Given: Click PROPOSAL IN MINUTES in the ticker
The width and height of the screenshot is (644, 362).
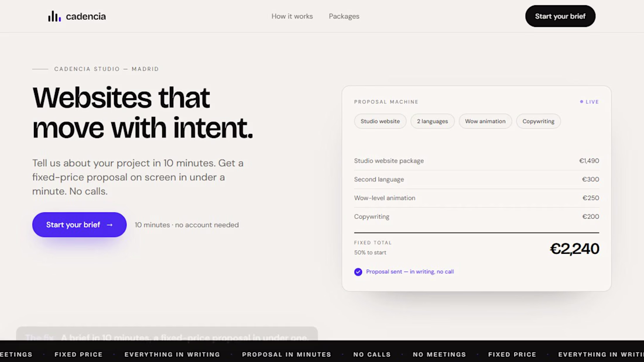Looking at the screenshot, I should tap(286, 354).
